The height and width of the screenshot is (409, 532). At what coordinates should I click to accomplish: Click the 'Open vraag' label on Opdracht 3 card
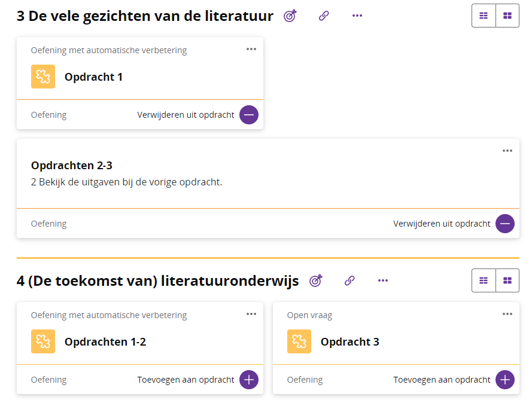[x=309, y=315]
